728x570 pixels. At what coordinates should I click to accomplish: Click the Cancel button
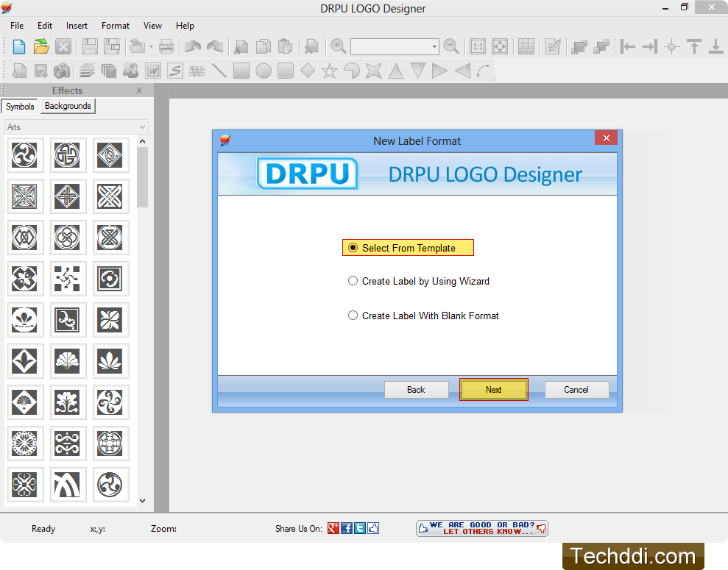coord(576,390)
